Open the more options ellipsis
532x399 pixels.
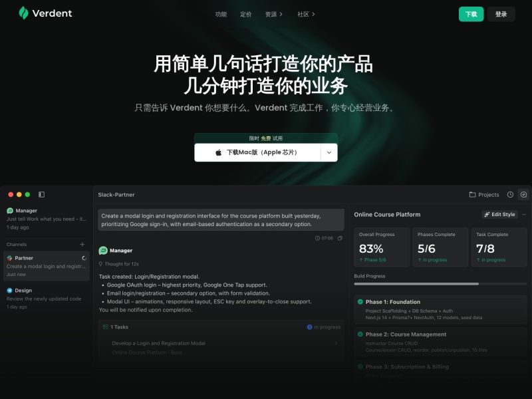coord(524,214)
